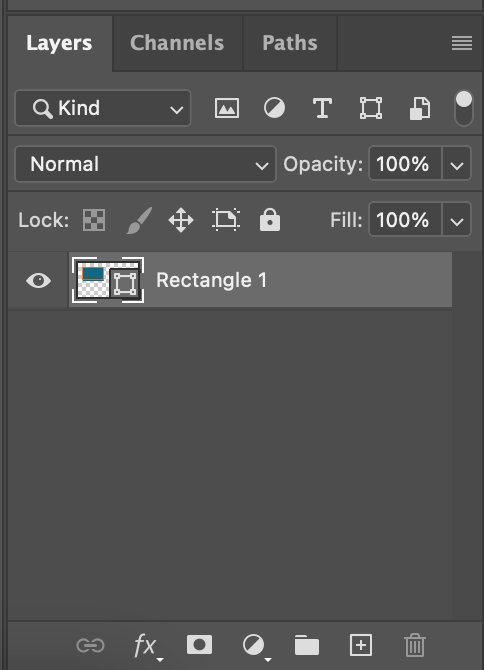The image size is (484, 670).
Task: Create new fill or adjustment layer
Action: tap(255, 646)
